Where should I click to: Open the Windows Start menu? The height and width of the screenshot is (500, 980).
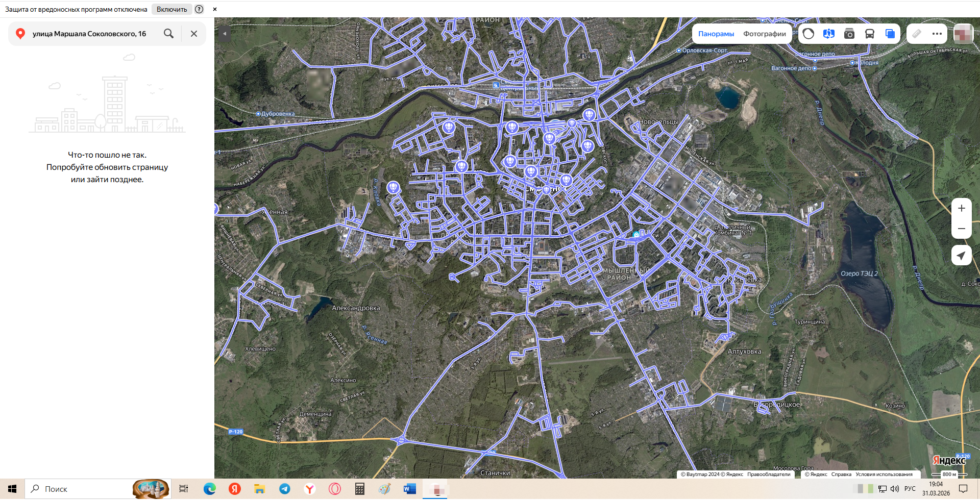(12, 489)
